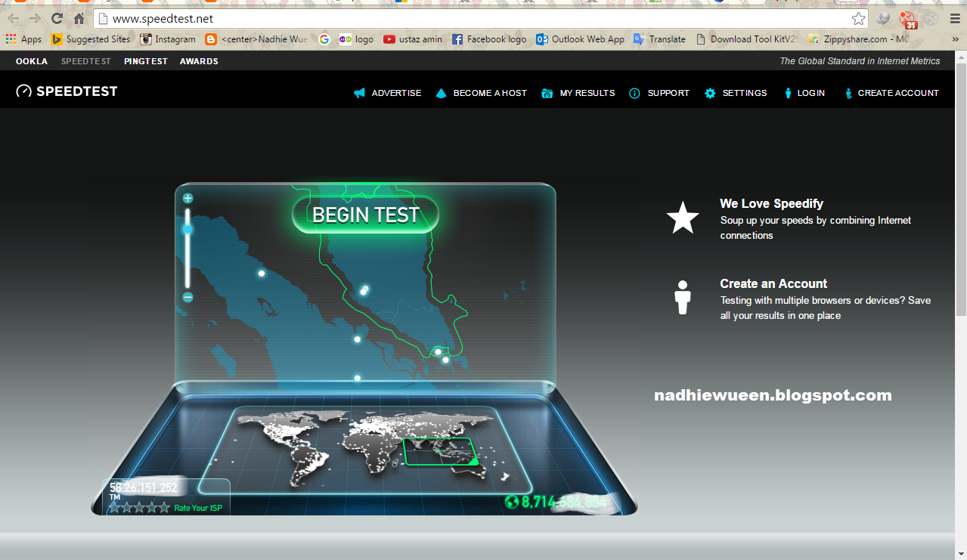Click the calendar extension icon with badge
Screen dimensions: 967x560
click(908, 19)
